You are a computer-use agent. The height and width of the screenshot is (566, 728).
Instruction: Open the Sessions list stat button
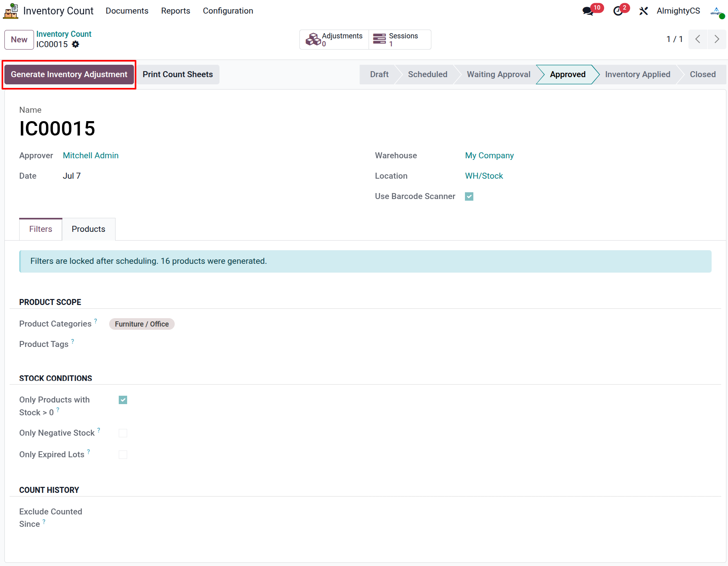pos(400,40)
